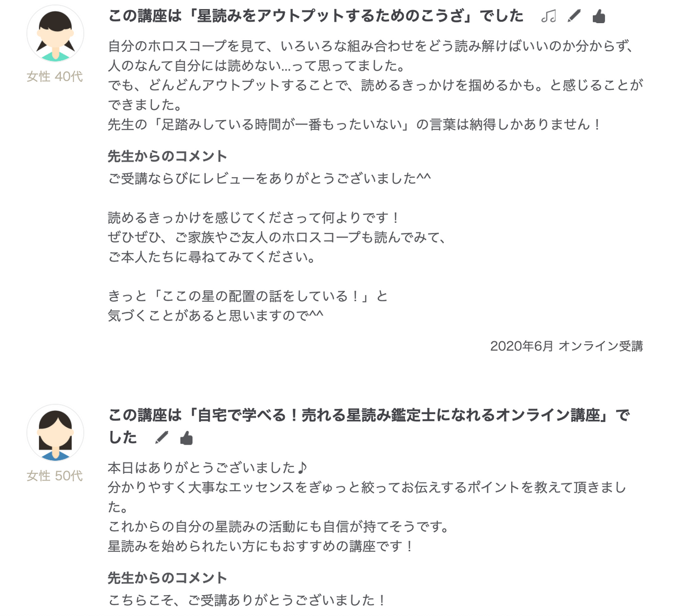This screenshot has width=677, height=616.
Task: Open the review titled 自宅で学べる！売れる星読み鑑定士
Action: coord(368,426)
